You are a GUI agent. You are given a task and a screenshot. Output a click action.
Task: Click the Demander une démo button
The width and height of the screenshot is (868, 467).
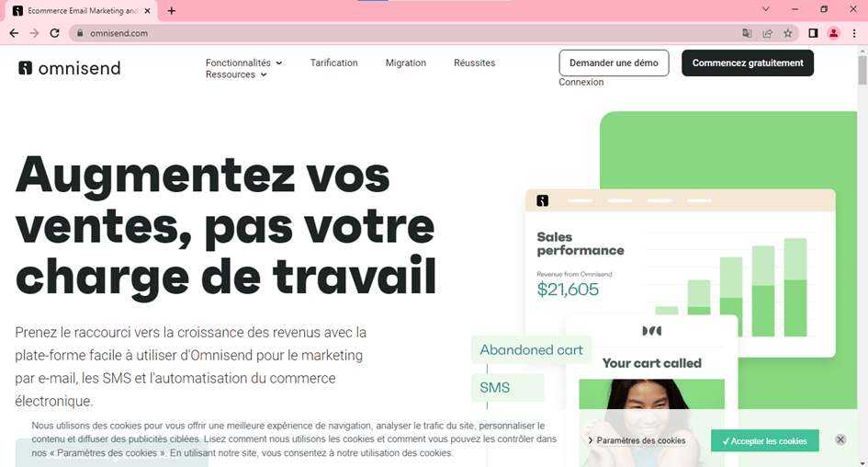tap(614, 63)
